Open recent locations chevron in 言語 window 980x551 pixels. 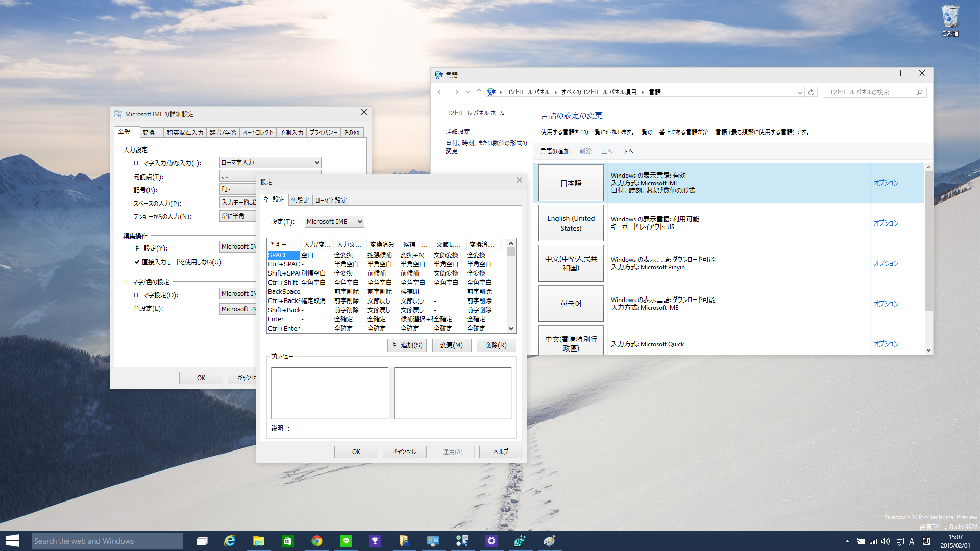[x=468, y=92]
